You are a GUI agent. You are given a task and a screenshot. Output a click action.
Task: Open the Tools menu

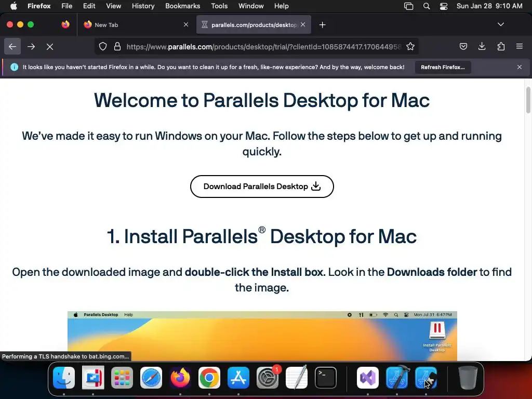point(219,6)
